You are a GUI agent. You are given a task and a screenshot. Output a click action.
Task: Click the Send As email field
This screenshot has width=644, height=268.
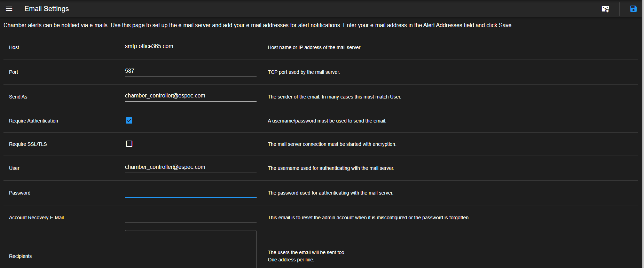click(191, 96)
